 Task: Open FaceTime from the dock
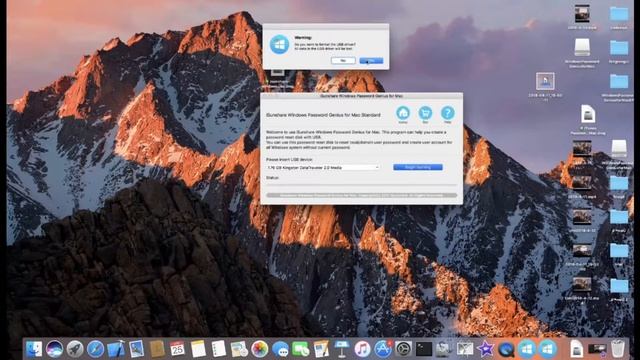click(x=301, y=349)
